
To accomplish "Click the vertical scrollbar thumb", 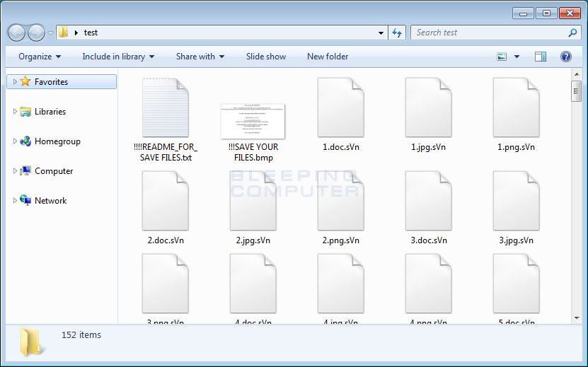I will [577, 91].
